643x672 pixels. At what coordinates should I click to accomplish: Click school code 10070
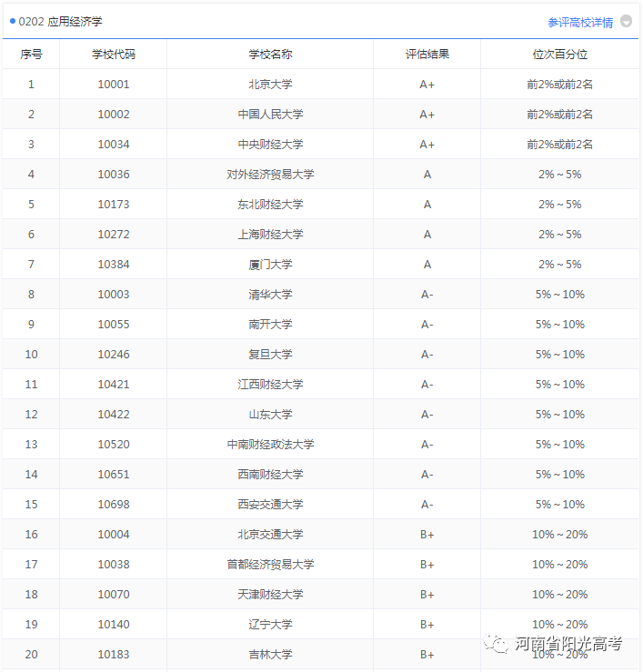pos(114,595)
